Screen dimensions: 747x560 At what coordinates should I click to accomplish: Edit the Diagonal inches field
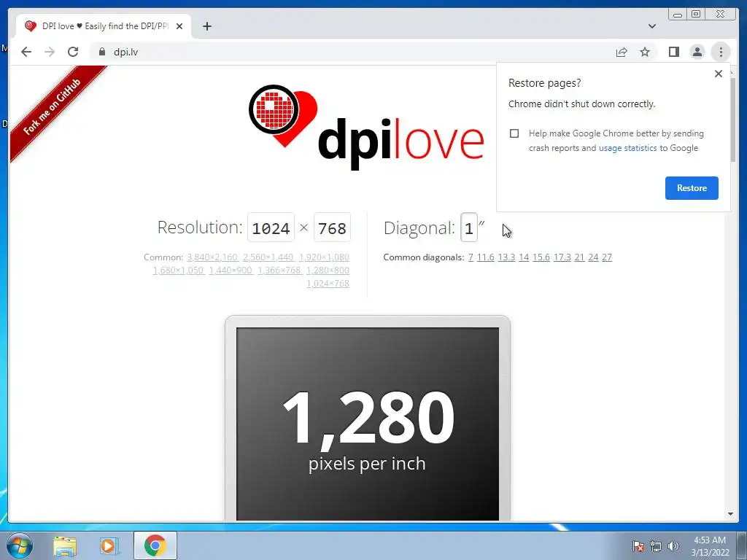469,228
